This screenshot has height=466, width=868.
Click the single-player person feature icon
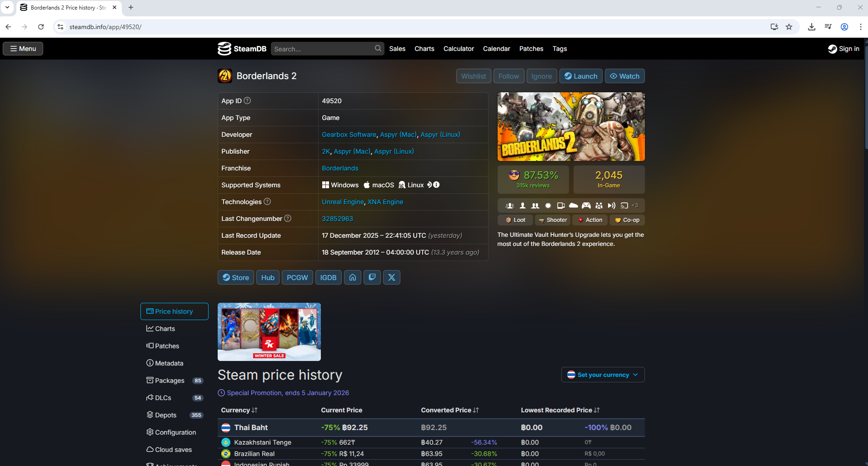click(523, 205)
